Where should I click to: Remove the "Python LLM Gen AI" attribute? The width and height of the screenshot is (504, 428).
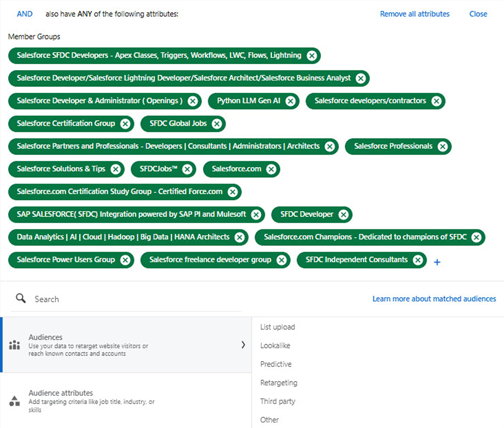click(290, 101)
